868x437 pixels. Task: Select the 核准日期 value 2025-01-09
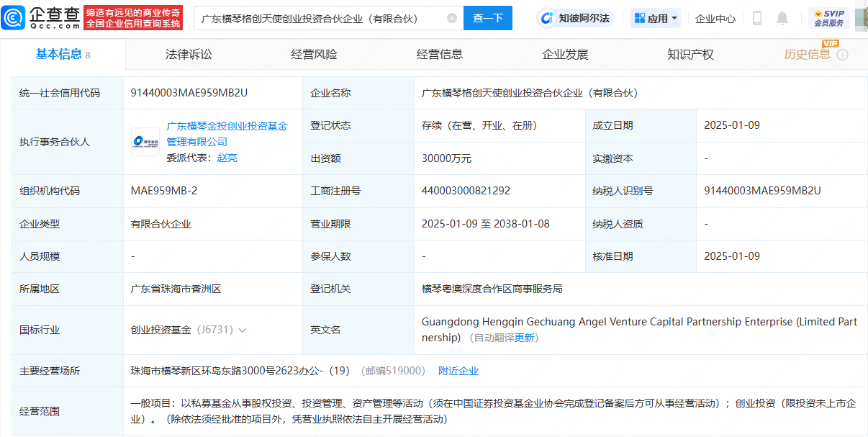tap(732, 256)
